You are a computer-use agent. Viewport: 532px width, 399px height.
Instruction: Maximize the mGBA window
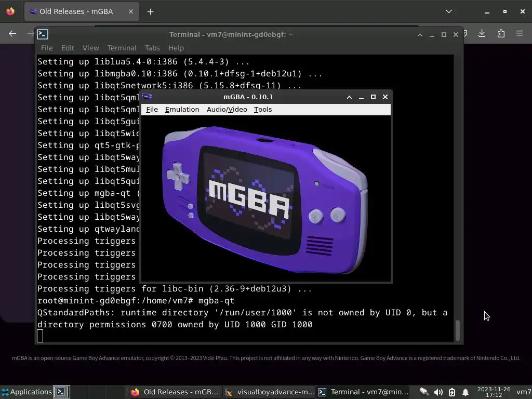tap(373, 97)
